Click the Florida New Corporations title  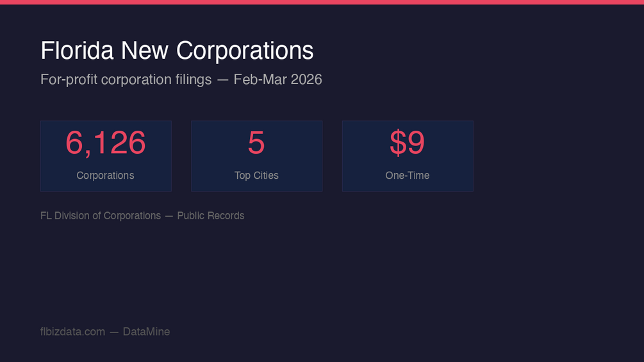click(x=177, y=51)
